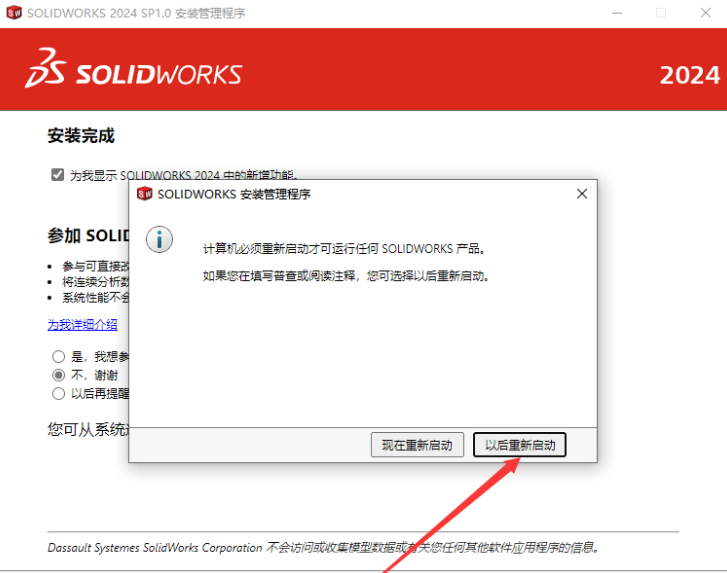Click the dialog title SOLIDWORKS 安装管理程序

234,194
